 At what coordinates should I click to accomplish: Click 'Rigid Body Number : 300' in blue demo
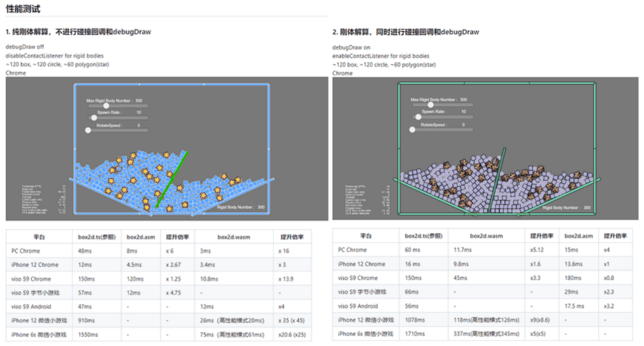241,207
